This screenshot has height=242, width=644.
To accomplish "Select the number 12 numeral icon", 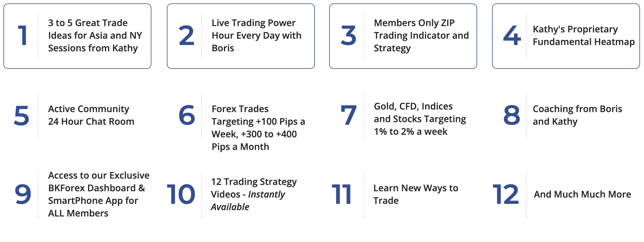I will point(506,194).
